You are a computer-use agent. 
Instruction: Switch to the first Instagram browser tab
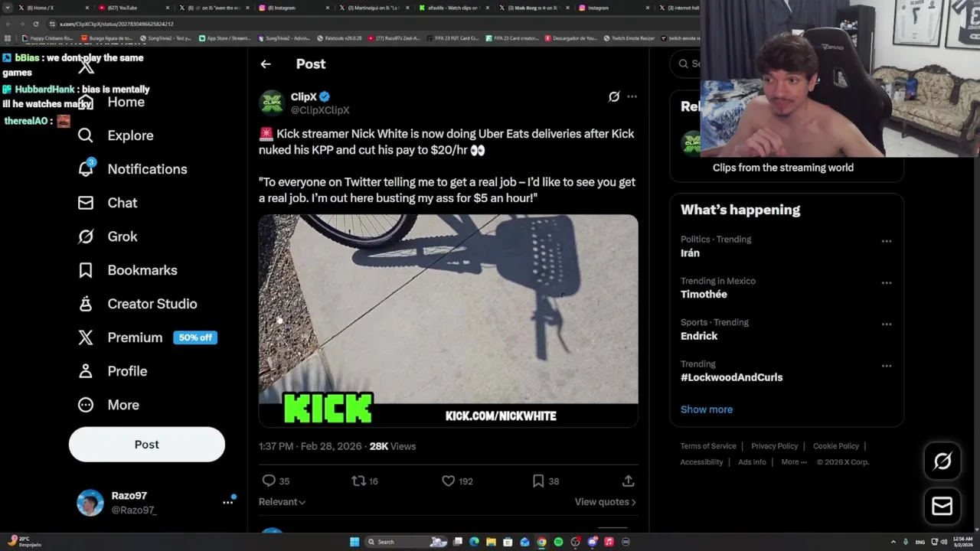pyautogui.click(x=294, y=8)
